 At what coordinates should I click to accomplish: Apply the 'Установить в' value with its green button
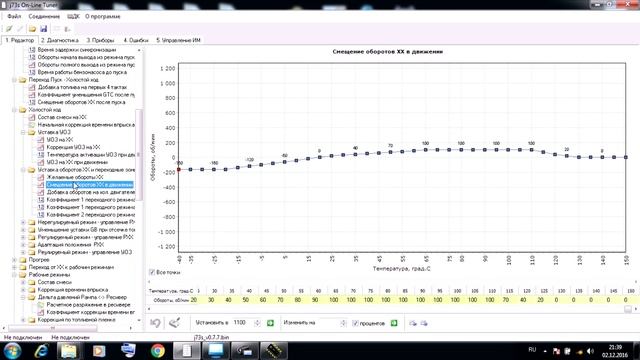(270, 323)
